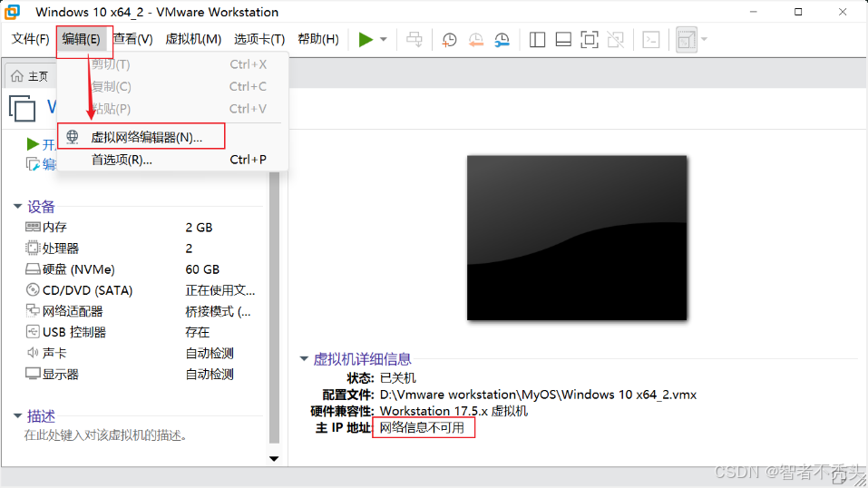Click the globe icon of virtual network editor
Screen dimensions: 868x488
(73, 137)
